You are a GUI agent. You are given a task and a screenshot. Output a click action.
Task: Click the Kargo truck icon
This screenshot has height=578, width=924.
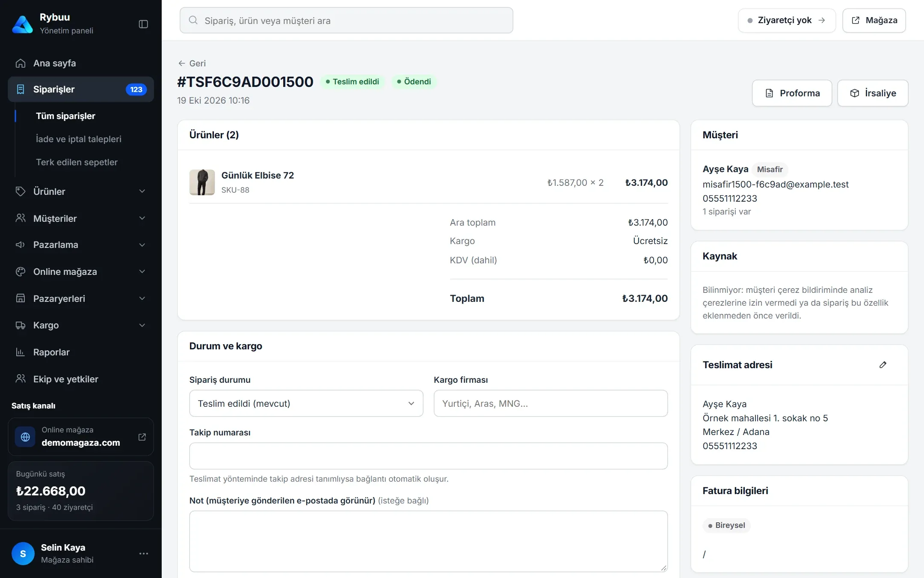tap(20, 325)
